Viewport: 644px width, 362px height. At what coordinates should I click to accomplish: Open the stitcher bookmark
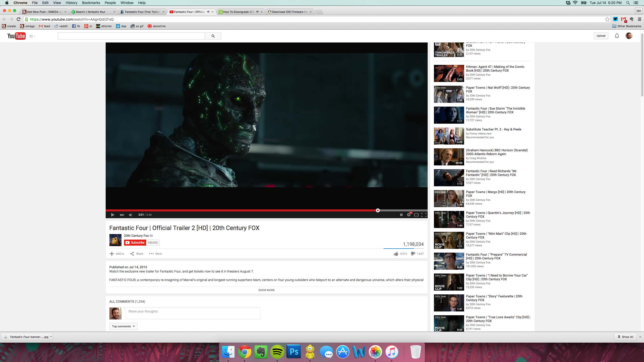pyautogui.click(x=104, y=26)
